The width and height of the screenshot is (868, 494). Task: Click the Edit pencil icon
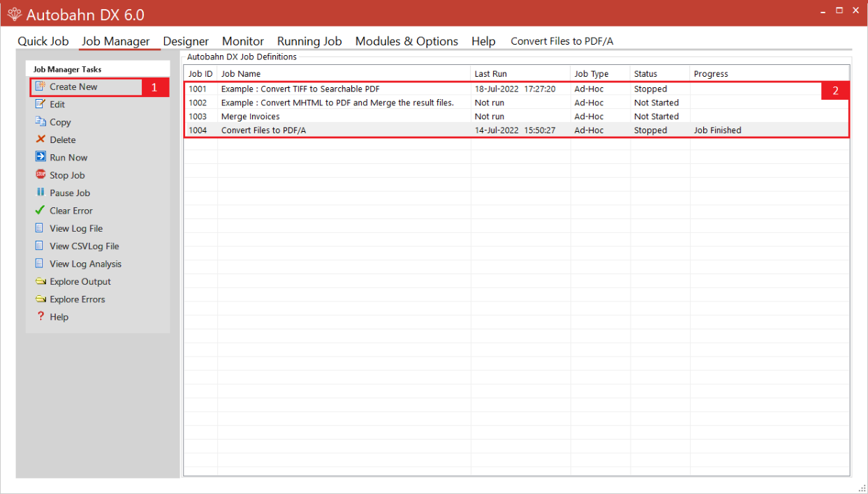click(41, 105)
